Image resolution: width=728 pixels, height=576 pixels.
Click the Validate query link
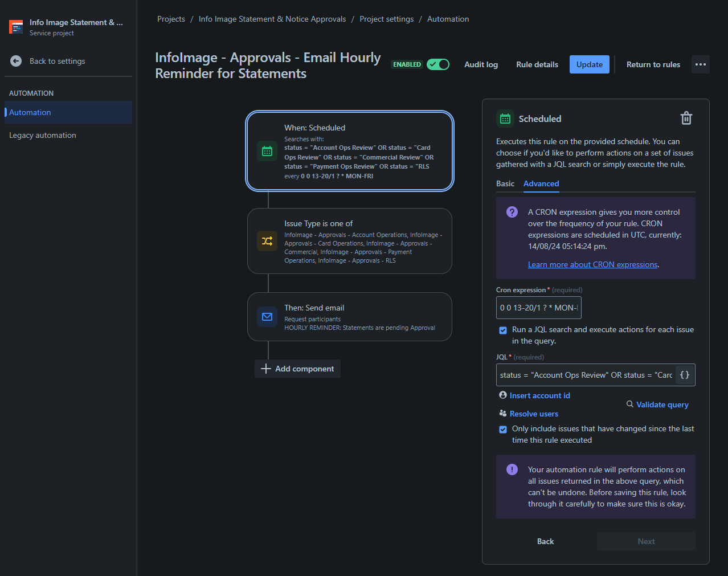pyautogui.click(x=662, y=405)
